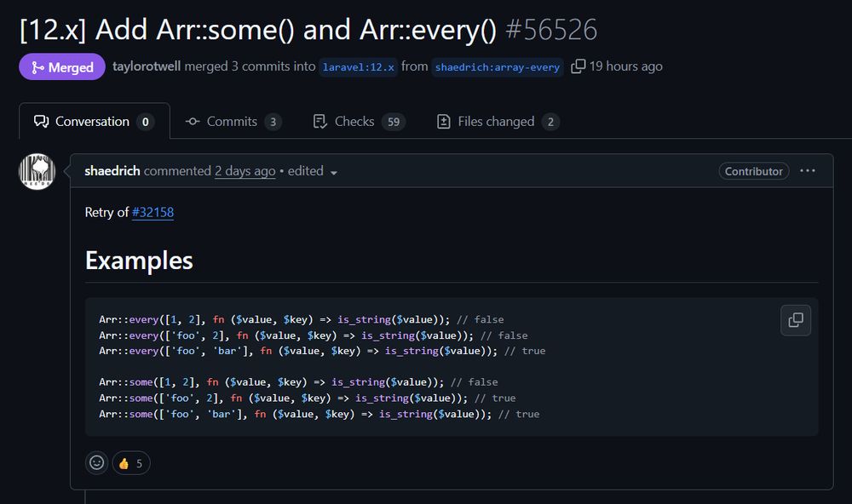Copy the head branch name icon
The height and width of the screenshot is (504, 852).
pyautogui.click(x=579, y=66)
